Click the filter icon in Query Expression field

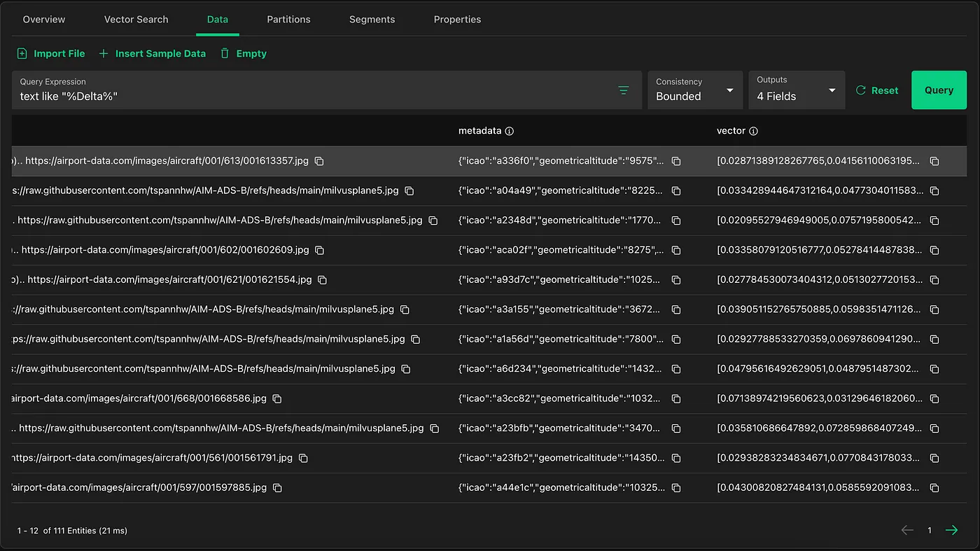623,90
